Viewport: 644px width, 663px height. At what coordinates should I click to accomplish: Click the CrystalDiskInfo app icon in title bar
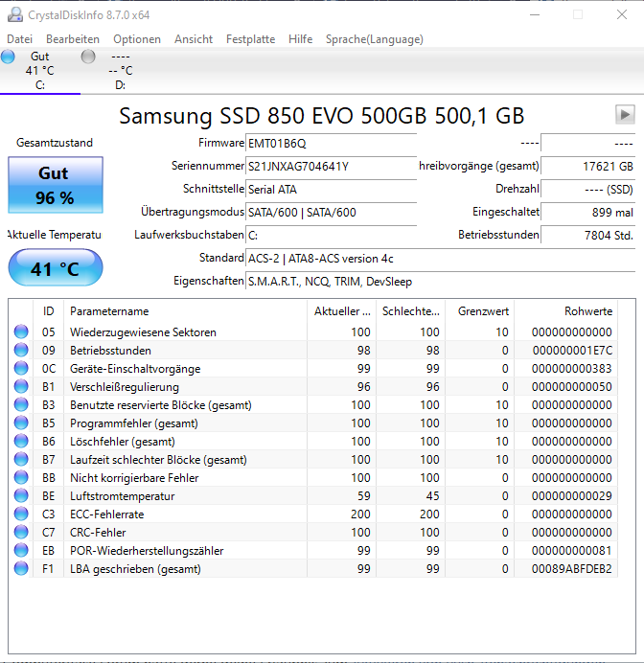15,14
